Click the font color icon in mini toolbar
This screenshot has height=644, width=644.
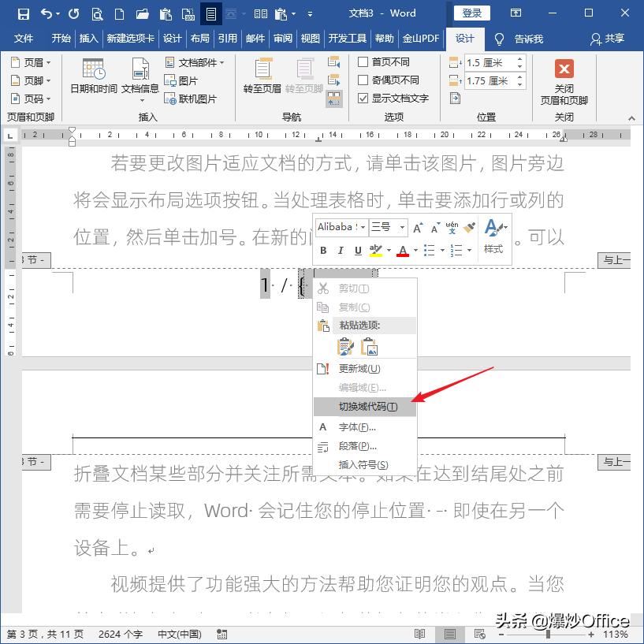(x=403, y=251)
